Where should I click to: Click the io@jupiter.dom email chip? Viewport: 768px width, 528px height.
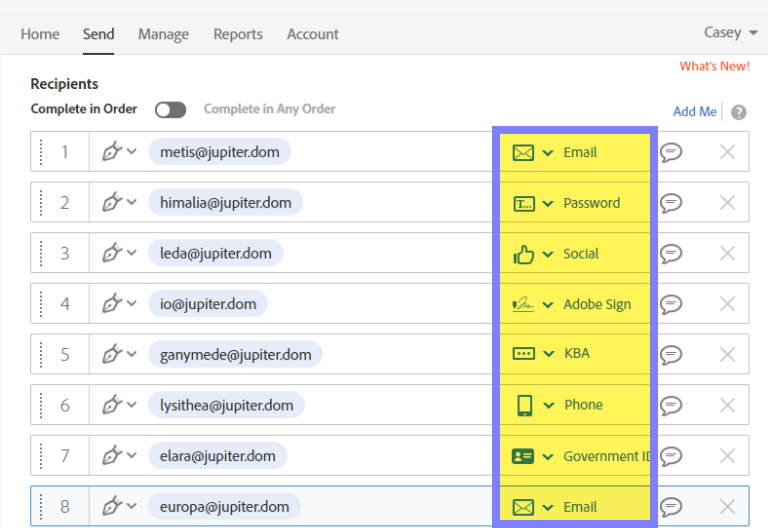click(208, 304)
